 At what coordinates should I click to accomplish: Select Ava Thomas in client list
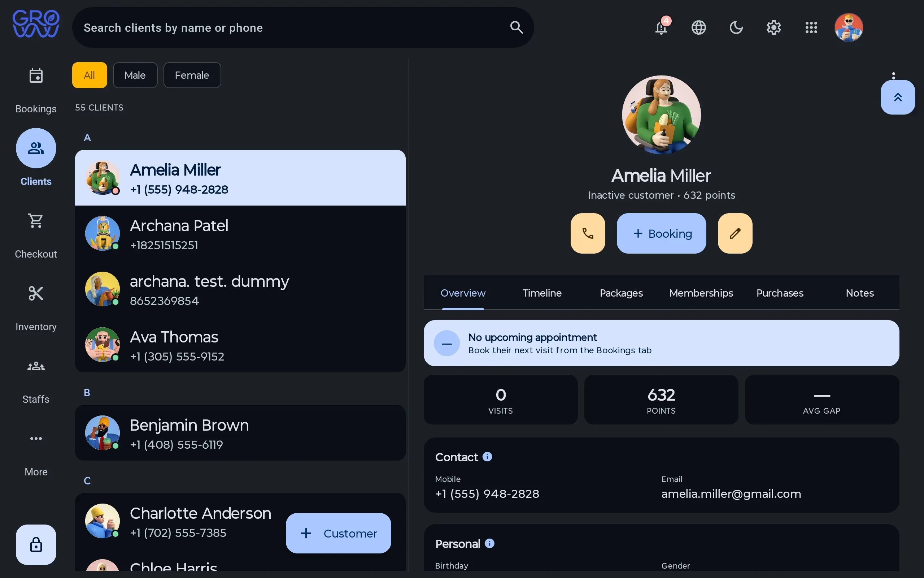[x=240, y=344]
